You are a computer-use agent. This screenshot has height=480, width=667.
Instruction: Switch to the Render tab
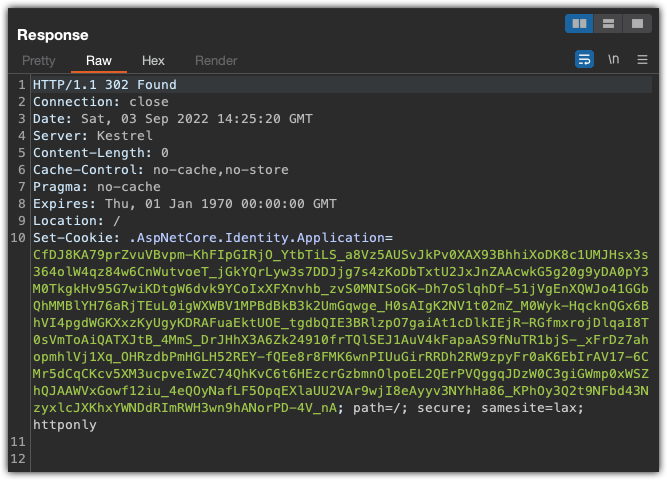216,60
